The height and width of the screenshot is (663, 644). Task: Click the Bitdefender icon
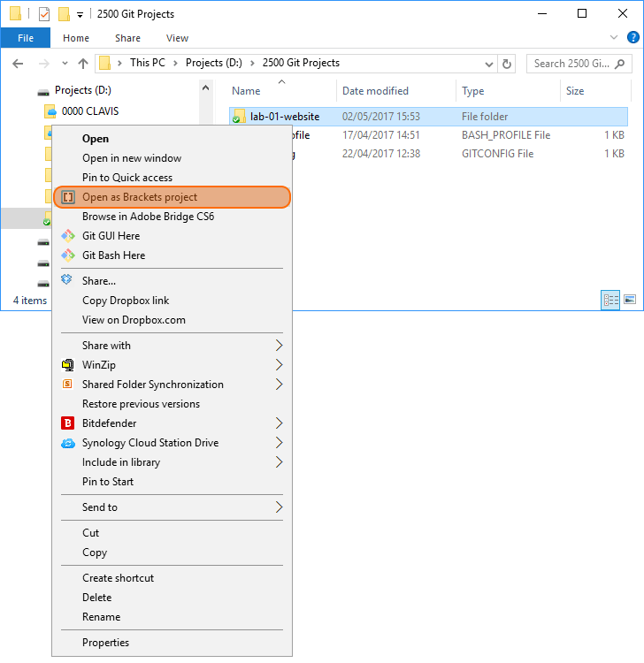68,423
